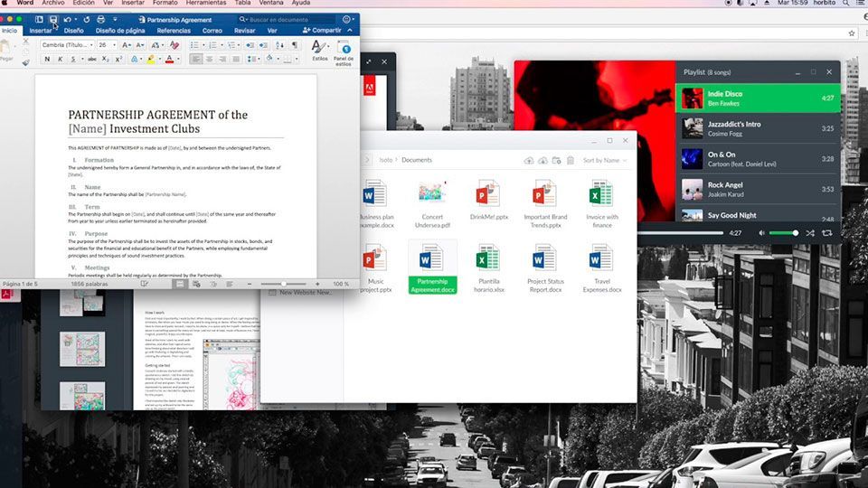Select the On & On track
This screenshot has height=488, width=868.
(758, 159)
